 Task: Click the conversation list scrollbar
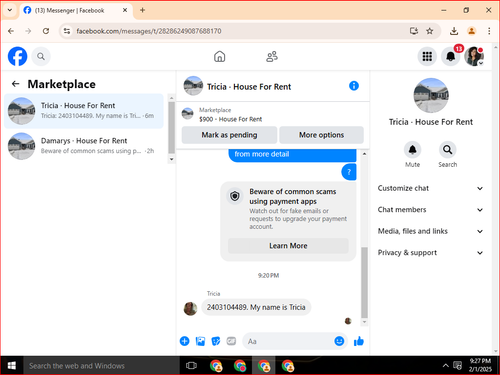tap(171, 128)
